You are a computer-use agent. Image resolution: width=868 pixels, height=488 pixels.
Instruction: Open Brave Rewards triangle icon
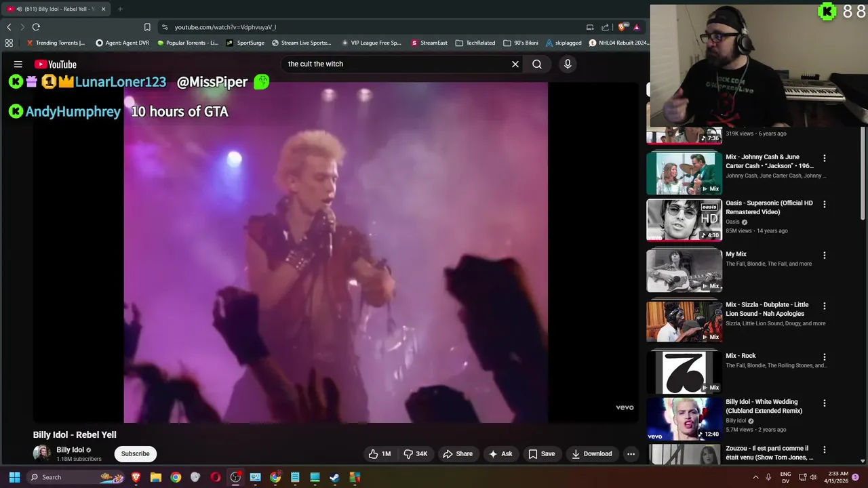(637, 27)
